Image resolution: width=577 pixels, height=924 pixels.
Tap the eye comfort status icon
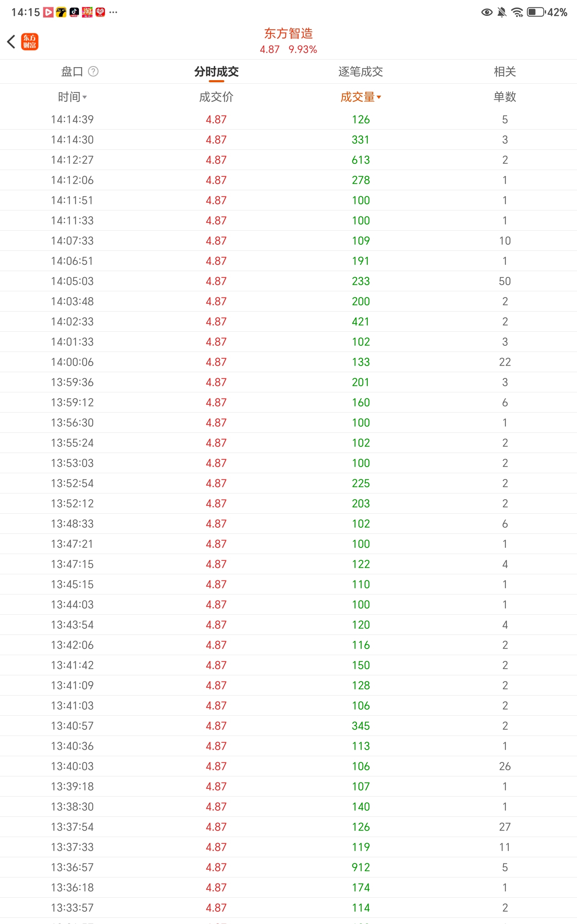coord(486,13)
